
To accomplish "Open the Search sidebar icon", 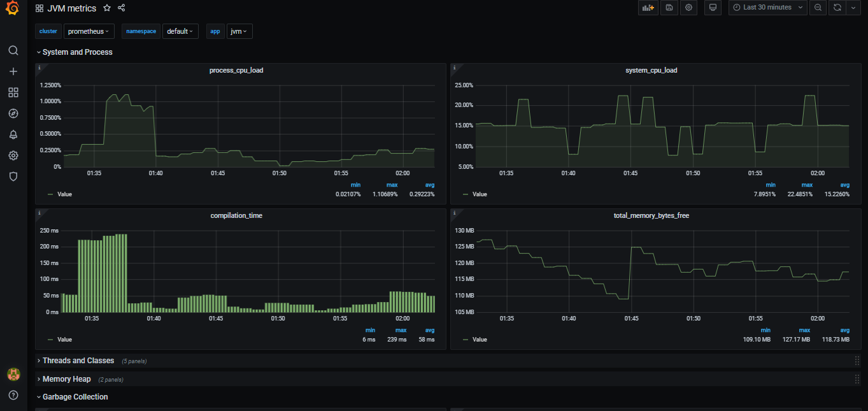I will (x=13, y=50).
